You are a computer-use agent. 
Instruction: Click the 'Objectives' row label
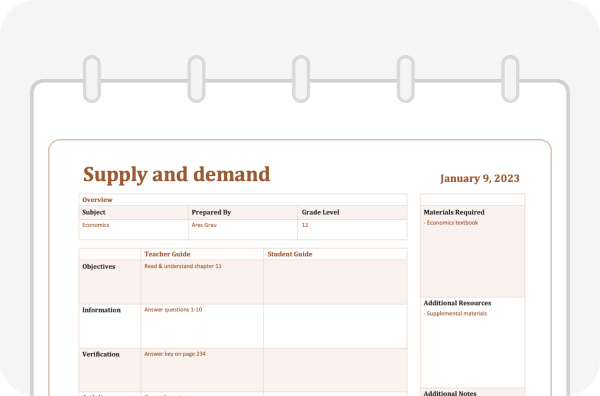99,267
